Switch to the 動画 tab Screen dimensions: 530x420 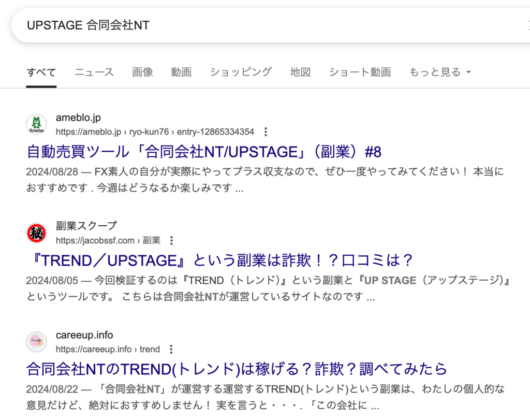[181, 72]
